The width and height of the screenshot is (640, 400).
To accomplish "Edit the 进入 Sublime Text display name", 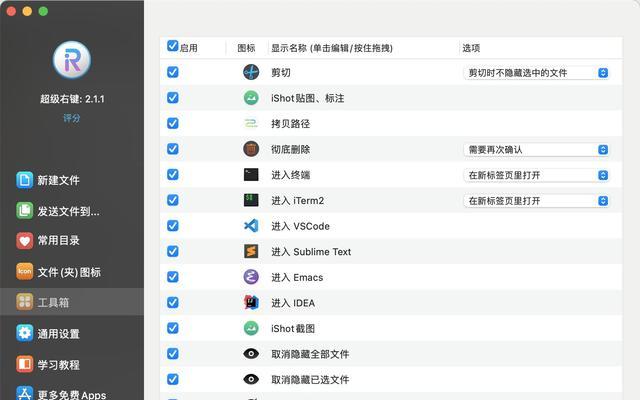I will point(311,252).
